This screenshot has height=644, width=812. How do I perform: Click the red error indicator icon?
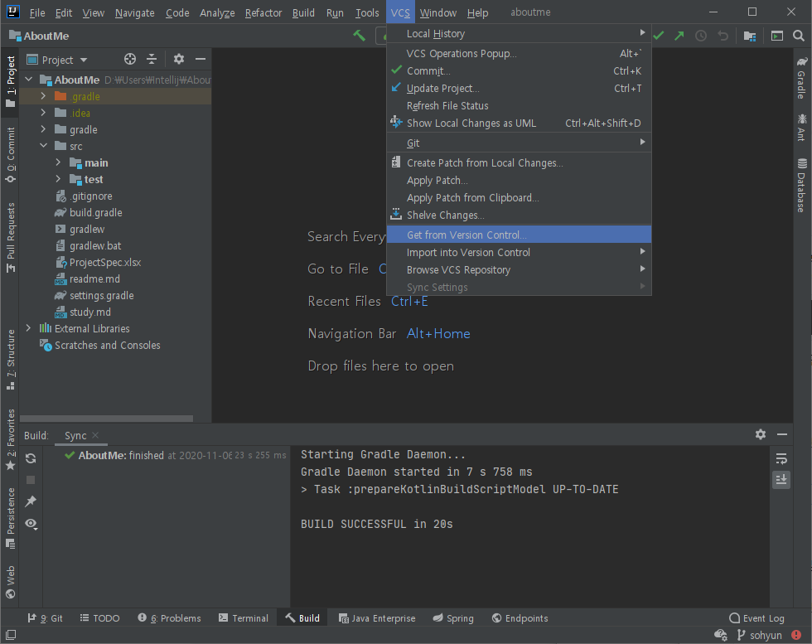click(x=796, y=635)
